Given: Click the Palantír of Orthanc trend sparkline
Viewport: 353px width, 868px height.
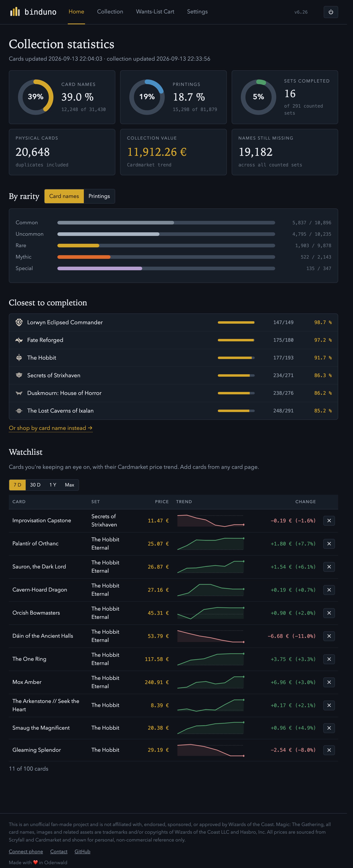Looking at the screenshot, I should pos(211,544).
